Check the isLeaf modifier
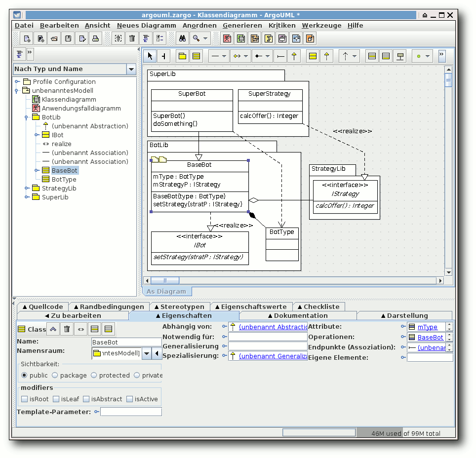The image size is (476, 458). pyautogui.click(x=56, y=399)
